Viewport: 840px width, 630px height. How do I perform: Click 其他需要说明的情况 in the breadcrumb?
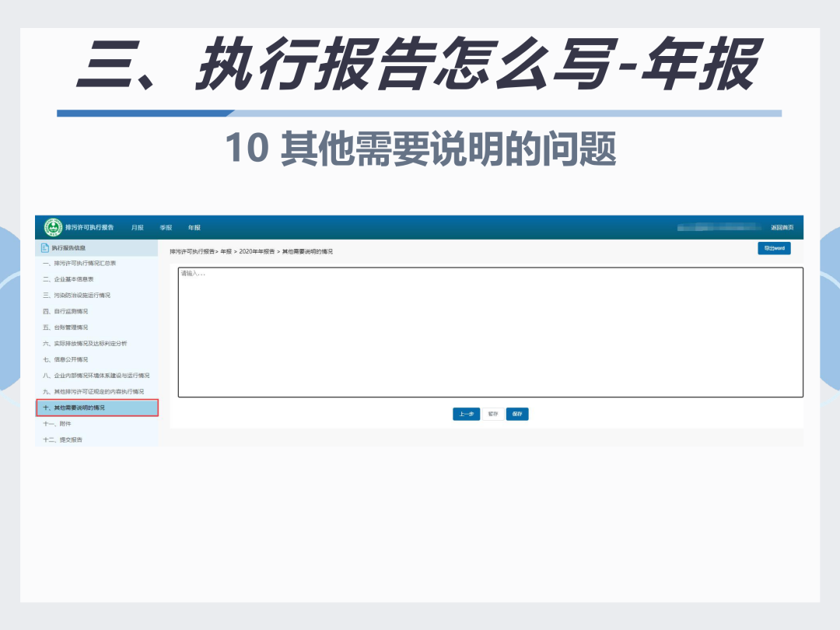click(307, 251)
